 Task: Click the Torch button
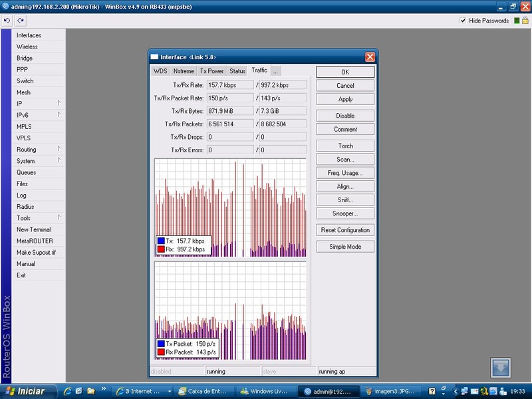[345, 146]
